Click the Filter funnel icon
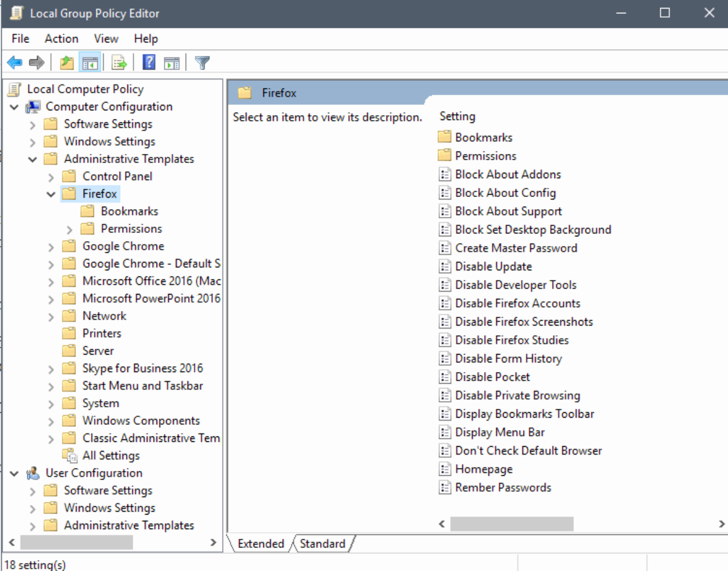 [202, 62]
